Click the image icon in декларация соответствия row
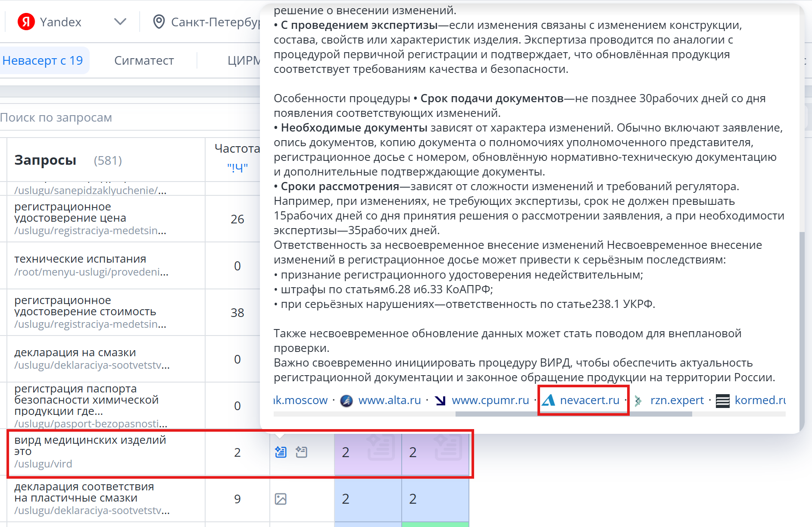This screenshot has width=812, height=527. [x=281, y=499]
